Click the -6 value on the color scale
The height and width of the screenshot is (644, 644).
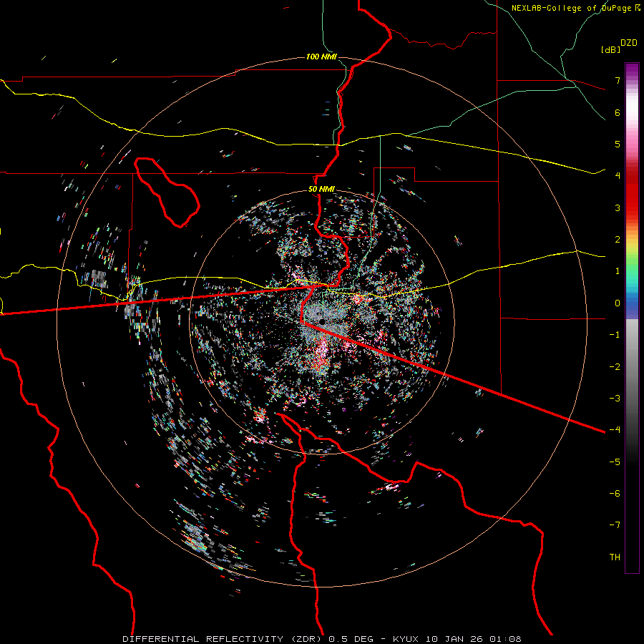pos(615,494)
